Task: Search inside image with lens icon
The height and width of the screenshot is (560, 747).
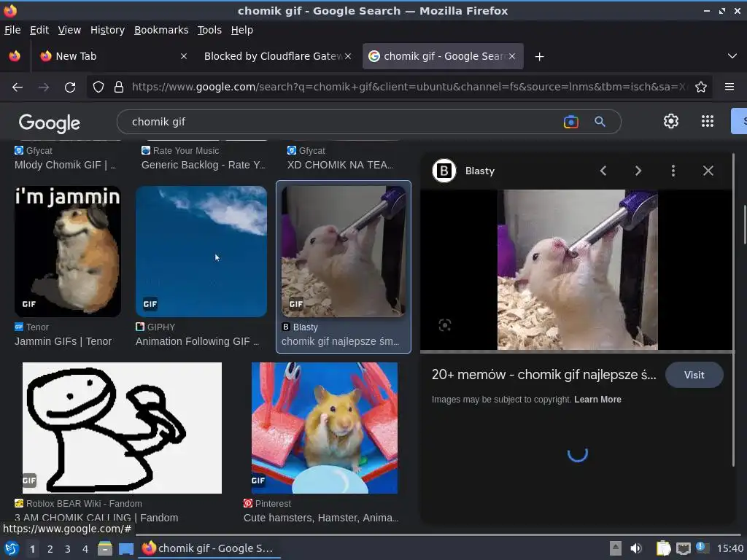Action: tap(444, 325)
